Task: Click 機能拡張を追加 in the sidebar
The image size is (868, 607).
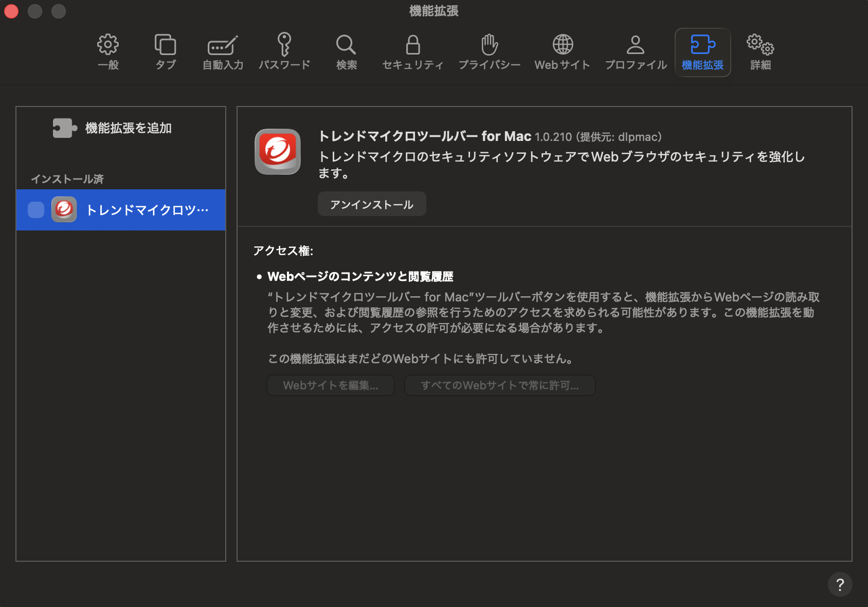Action: (113, 128)
